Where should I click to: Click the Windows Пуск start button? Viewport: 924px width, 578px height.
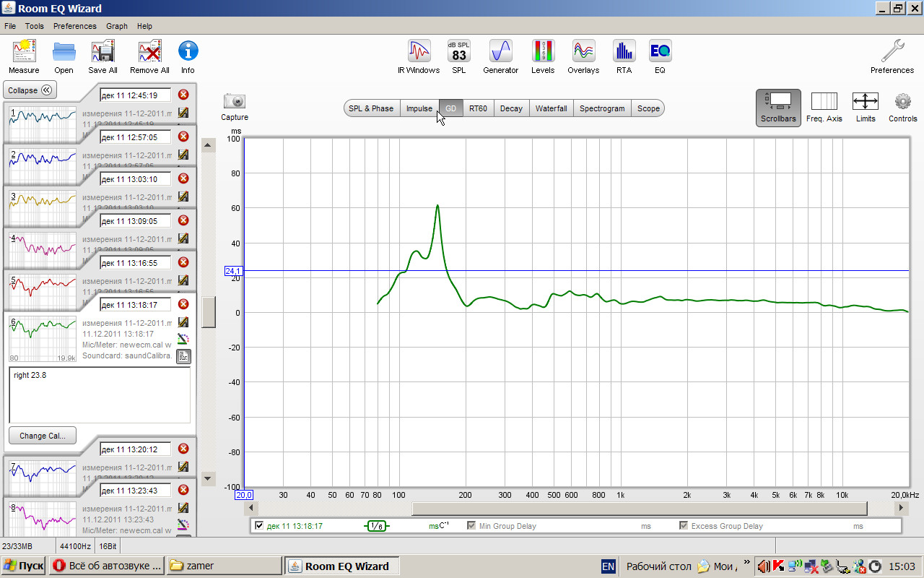[x=23, y=566]
